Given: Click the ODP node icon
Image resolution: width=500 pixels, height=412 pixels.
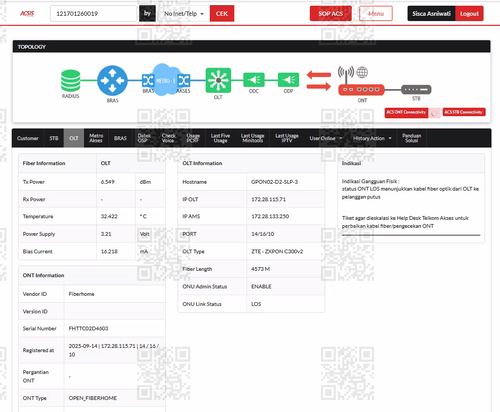Looking at the screenshot, I should point(288,80).
